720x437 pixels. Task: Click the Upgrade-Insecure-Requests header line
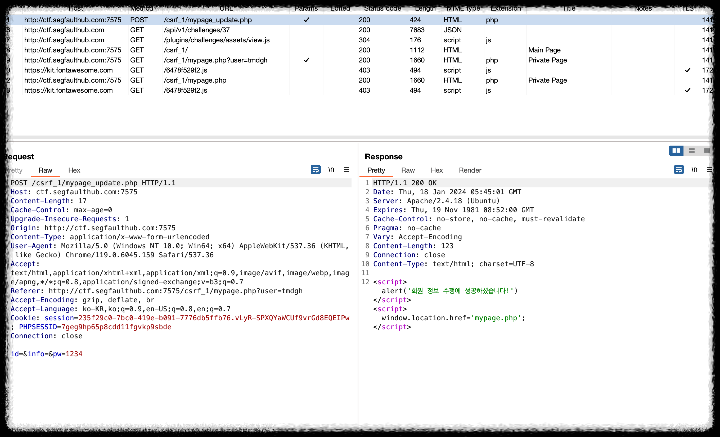[x=70, y=219]
